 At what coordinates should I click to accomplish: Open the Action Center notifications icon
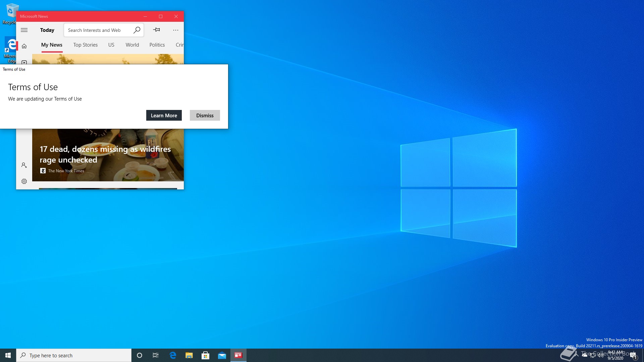633,355
